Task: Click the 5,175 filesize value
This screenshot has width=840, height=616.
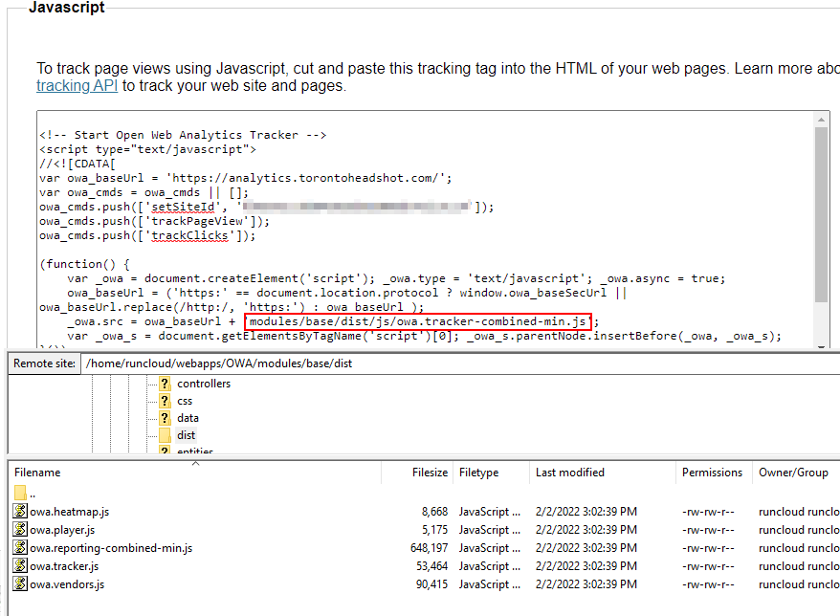Action: pos(434,530)
